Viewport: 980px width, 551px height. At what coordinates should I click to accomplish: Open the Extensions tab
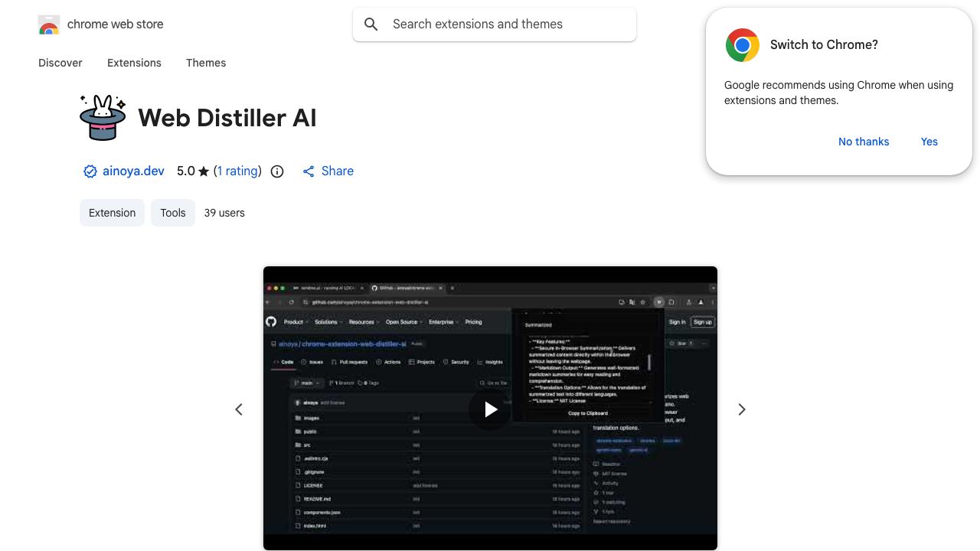click(x=134, y=63)
